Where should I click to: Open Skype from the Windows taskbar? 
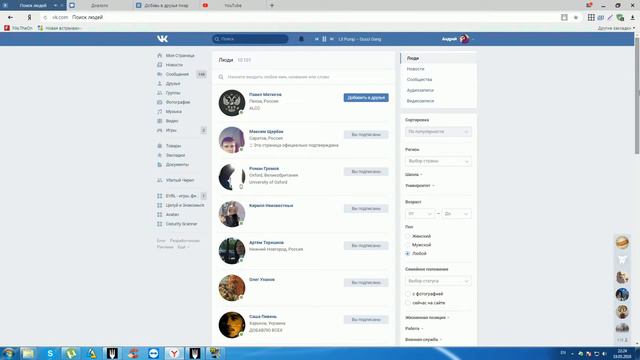tap(50, 353)
